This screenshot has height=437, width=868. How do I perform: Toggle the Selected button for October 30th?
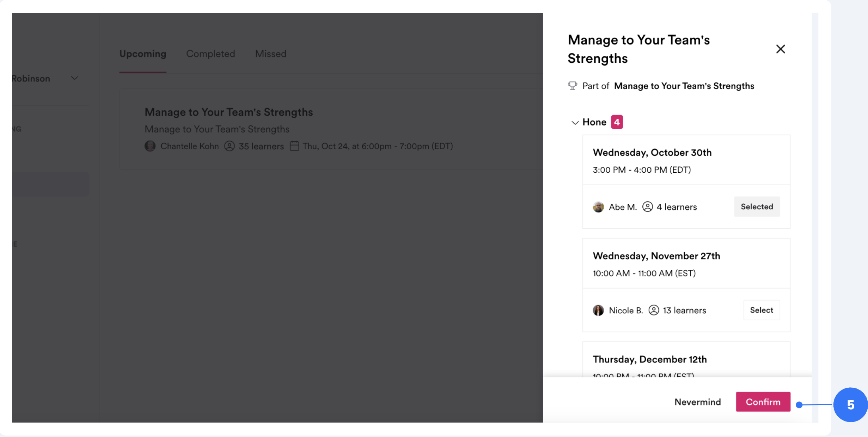pos(757,207)
